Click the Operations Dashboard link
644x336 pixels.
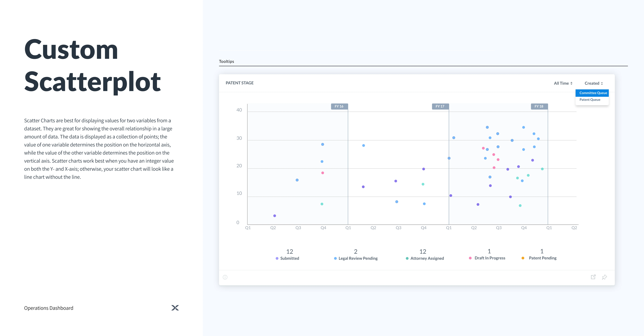(49, 308)
